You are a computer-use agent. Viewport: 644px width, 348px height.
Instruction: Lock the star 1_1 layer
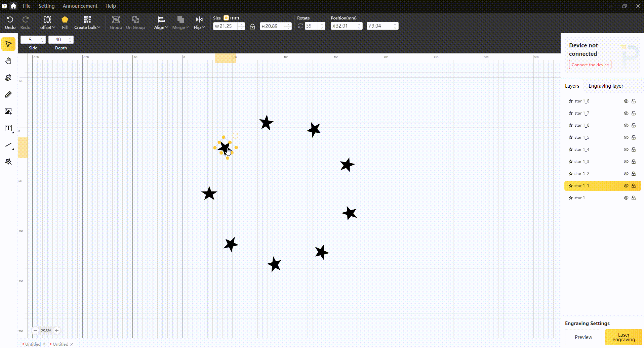click(634, 186)
